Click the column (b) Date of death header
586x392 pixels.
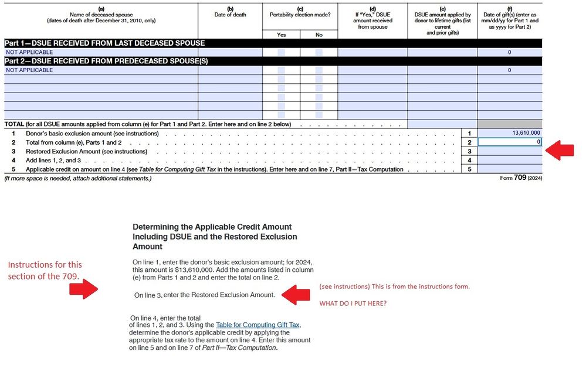tap(230, 12)
